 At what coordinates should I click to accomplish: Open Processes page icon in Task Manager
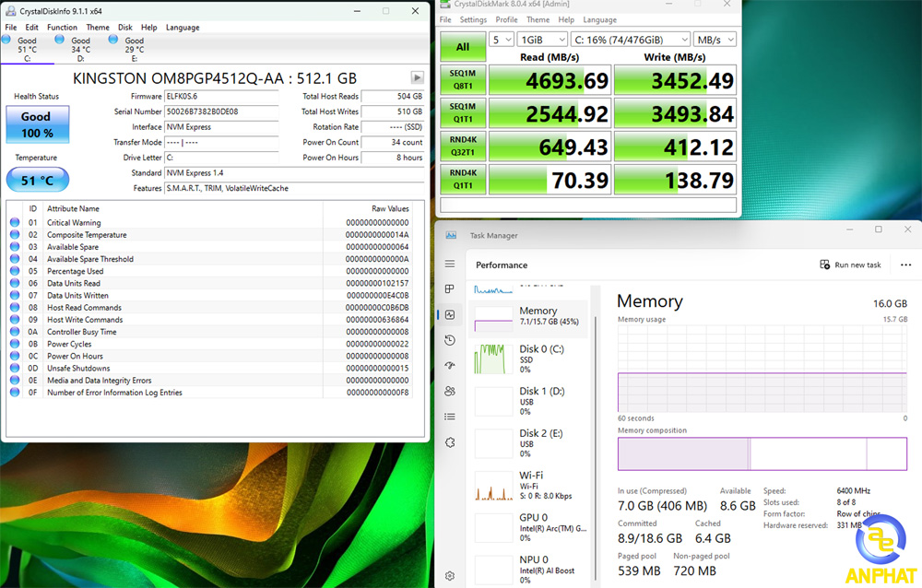pyautogui.click(x=450, y=288)
